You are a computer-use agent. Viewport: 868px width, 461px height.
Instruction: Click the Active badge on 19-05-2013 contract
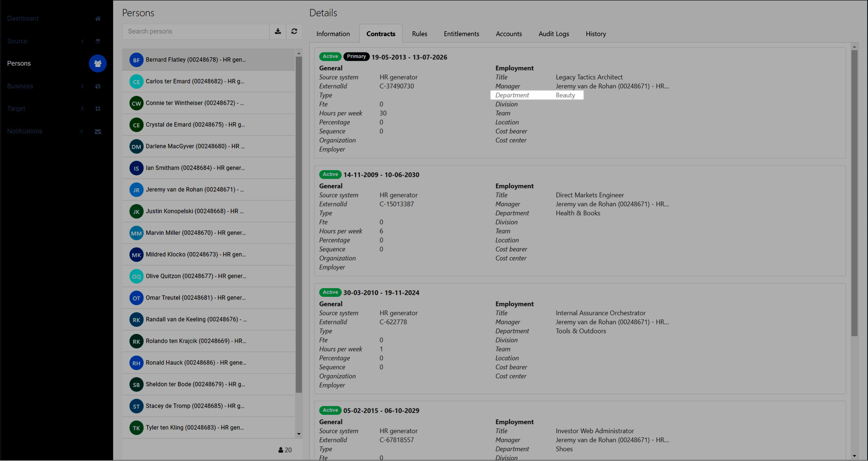[x=330, y=57]
